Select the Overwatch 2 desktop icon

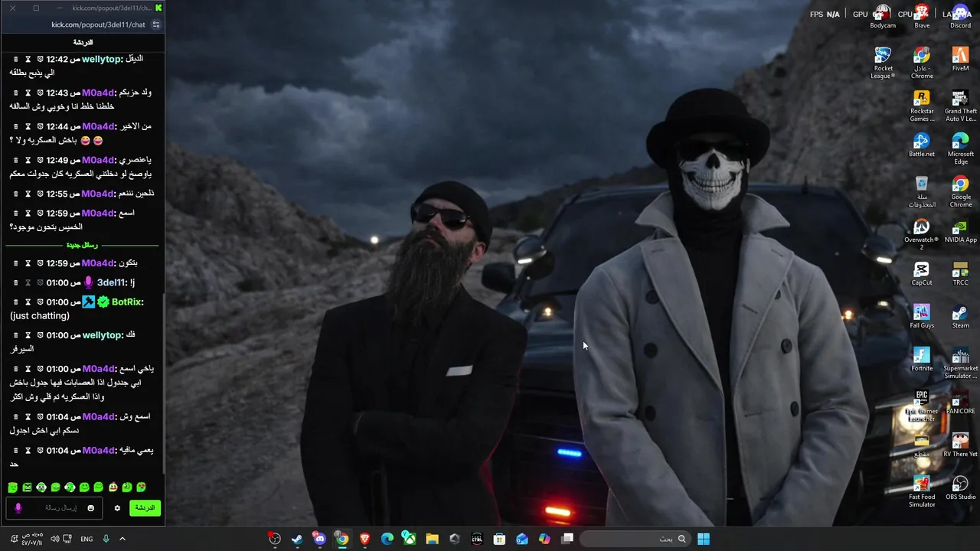click(x=922, y=234)
